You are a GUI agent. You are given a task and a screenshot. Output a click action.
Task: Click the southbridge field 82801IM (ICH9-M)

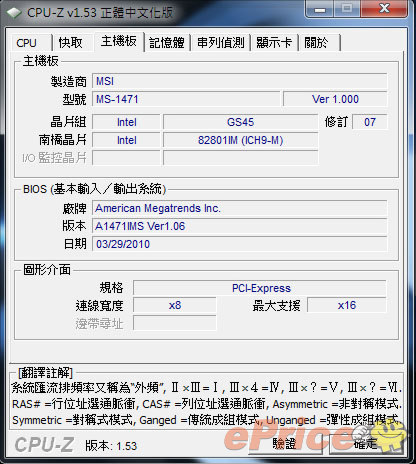tap(240, 140)
